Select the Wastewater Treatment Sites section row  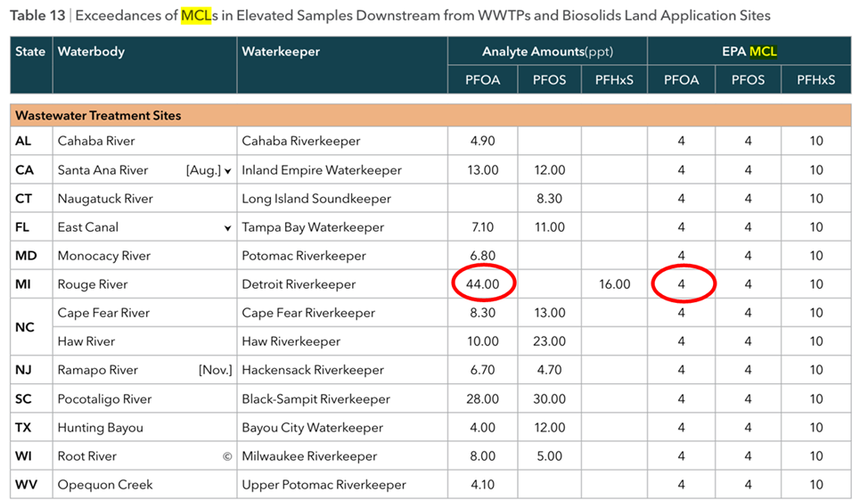tap(430, 115)
